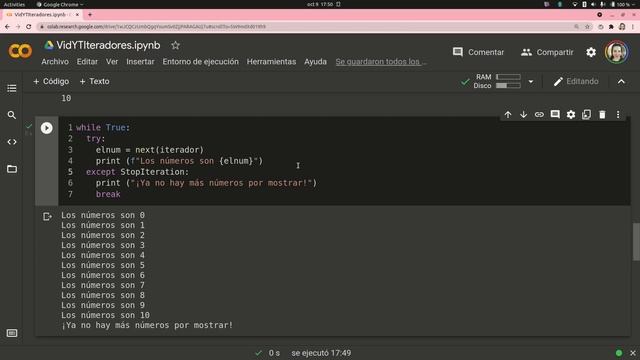Click the Compartir button

(x=547, y=52)
